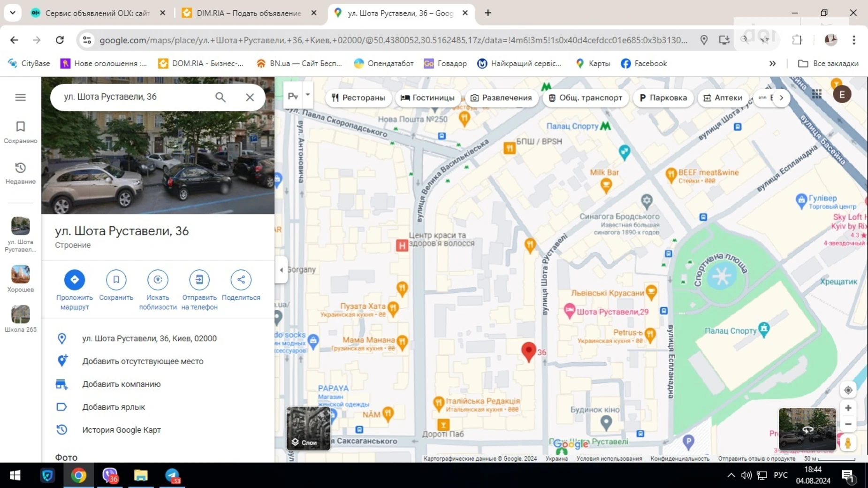868x488 pixels.
Task: Expand more category chips with right chevron
Action: pos(782,98)
